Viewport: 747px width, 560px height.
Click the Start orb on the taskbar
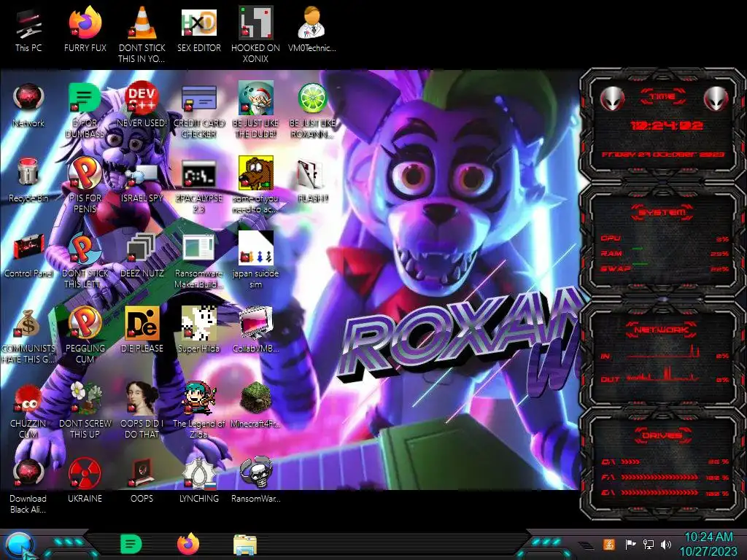(19, 545)
